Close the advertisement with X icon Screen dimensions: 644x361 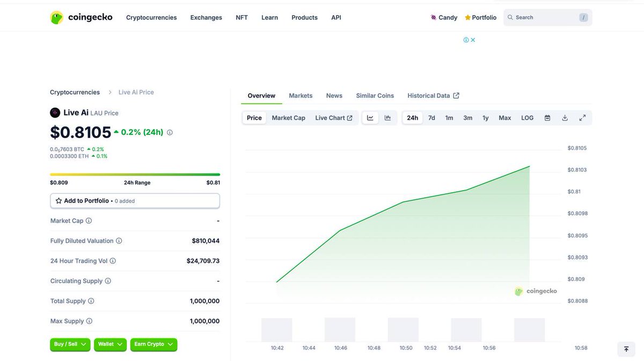tap(473, 40)
